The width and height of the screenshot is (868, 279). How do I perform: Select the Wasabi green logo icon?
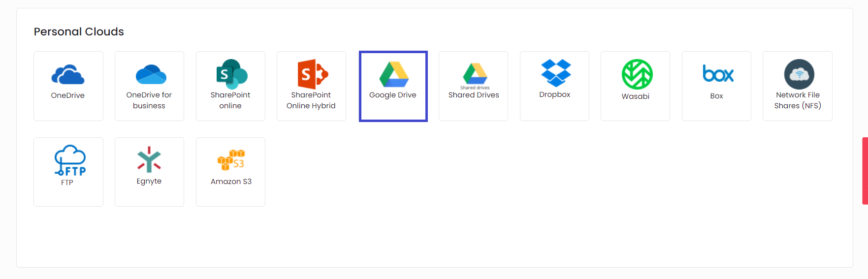[x=637, y=74]
